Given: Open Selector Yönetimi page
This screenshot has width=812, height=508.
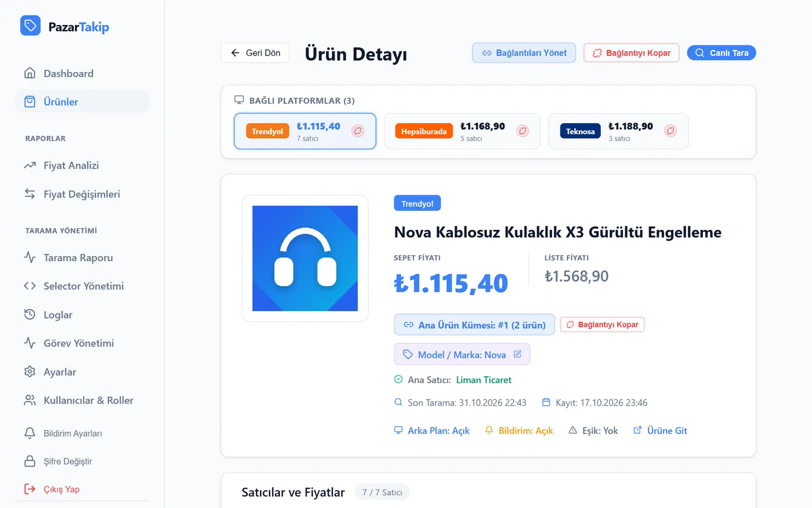Looking at the screenshot, I should (82, 286).
